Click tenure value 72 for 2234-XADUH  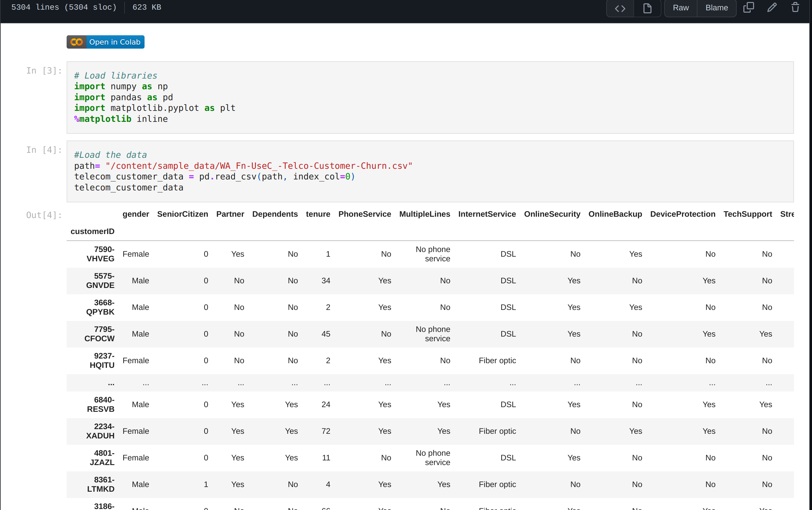click(326, 431)
